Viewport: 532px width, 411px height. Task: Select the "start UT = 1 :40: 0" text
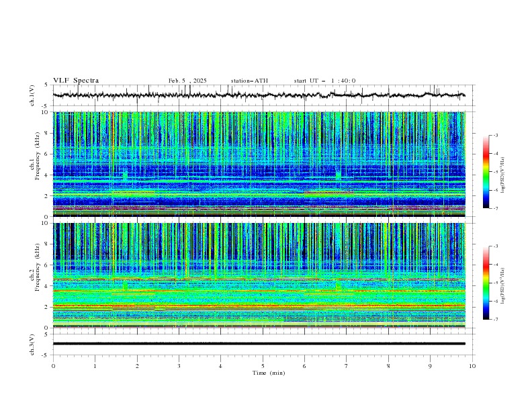pyautogui.click(x=324, y=81)
